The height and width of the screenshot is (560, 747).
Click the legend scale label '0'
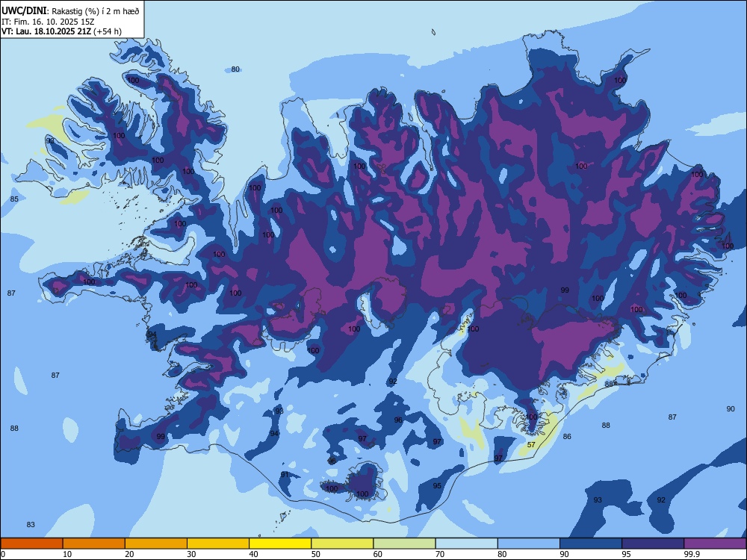click(3, 554)
